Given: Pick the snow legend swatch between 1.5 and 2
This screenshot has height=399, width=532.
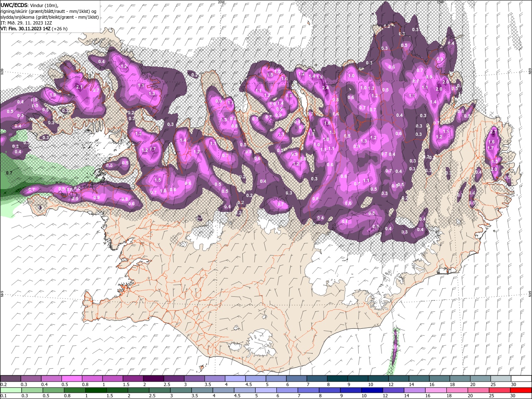Looking at the screenshot, I should tap(133, 379).
